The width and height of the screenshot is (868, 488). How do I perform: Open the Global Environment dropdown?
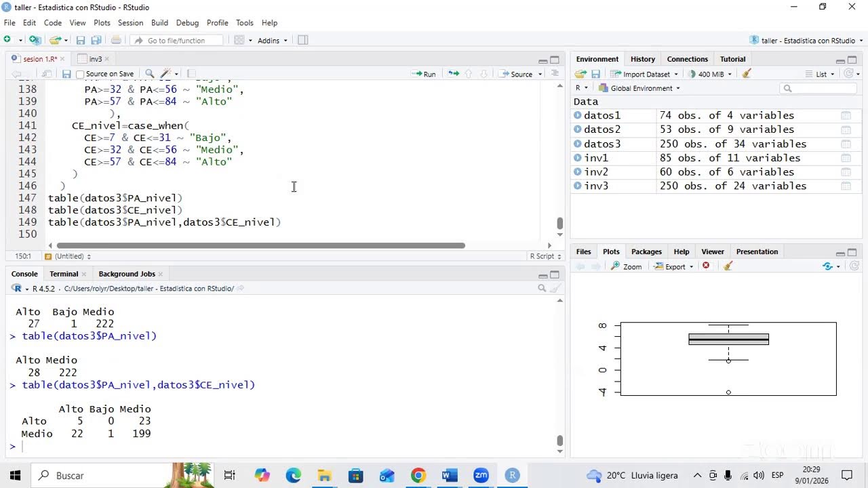coord(639,88)
